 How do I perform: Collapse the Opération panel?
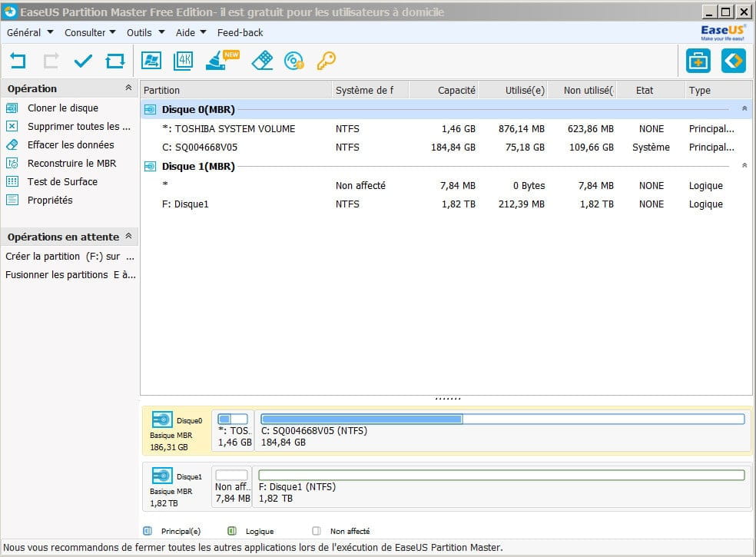pos(128,88)
